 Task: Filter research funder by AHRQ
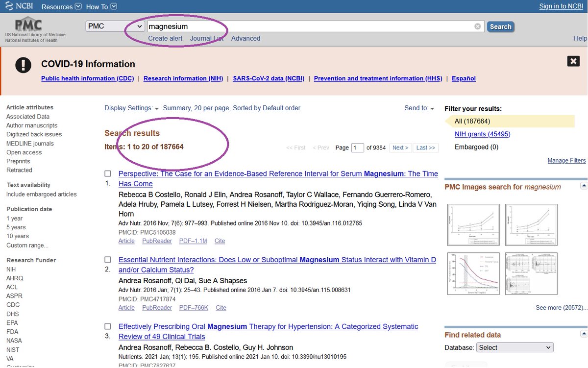tap(15, 278)
